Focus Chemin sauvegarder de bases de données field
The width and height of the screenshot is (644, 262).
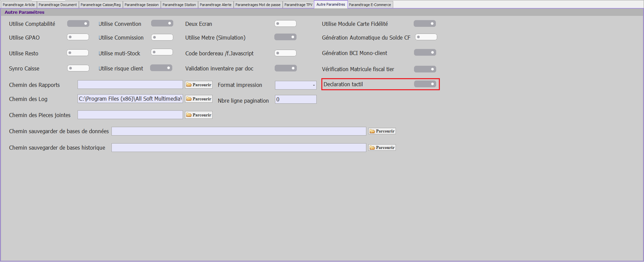point(239,131)
